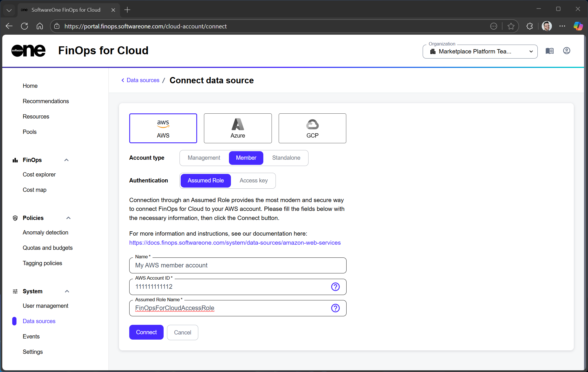Image resolution: width=588 pixels, height=372 pixels.
Task: Go to Tagging policies page
Action: 42,263
